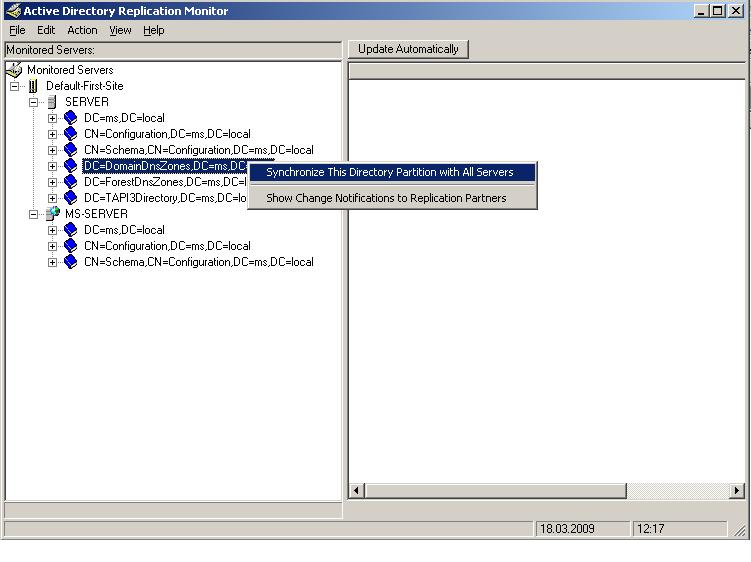Click the horizontal scrollbar thumb
Viewport: 751px width, 562px height.
[x=496, y=491]
